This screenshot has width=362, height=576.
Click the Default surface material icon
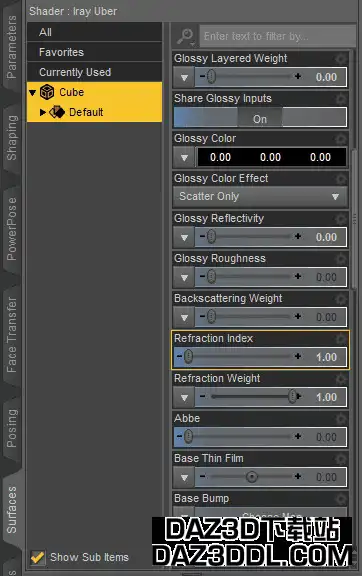pyautogui.click(x=57, y=112)
